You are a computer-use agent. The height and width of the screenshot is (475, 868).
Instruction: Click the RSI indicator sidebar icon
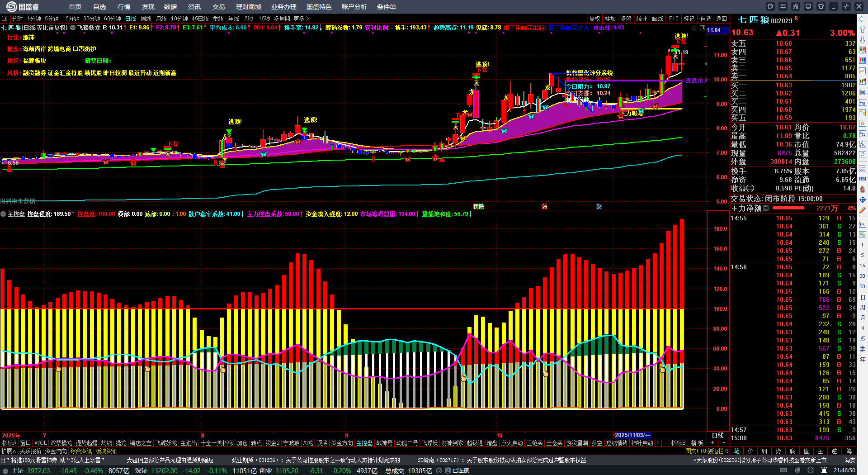(x=863, y=179)
